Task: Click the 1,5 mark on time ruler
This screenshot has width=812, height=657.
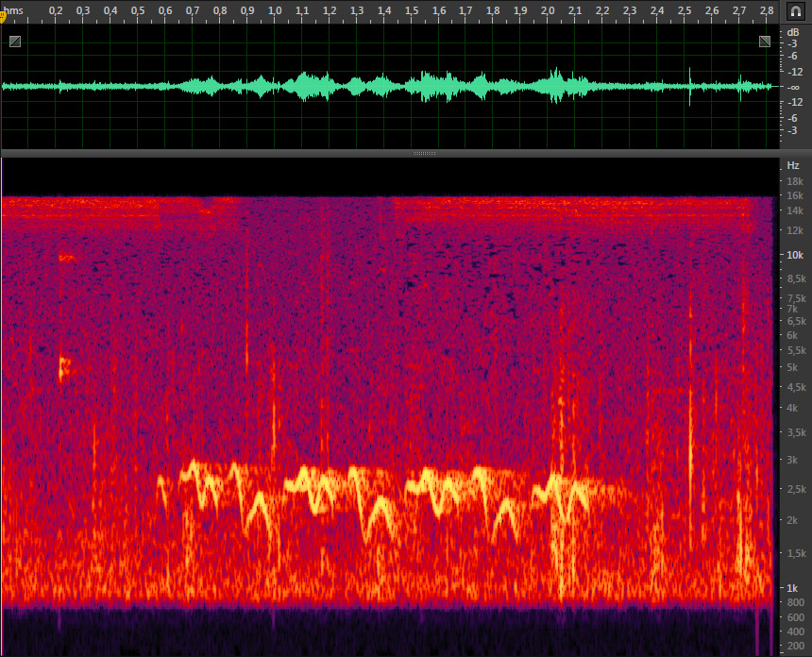Action: pyautogui.click(x=411, y=10)
